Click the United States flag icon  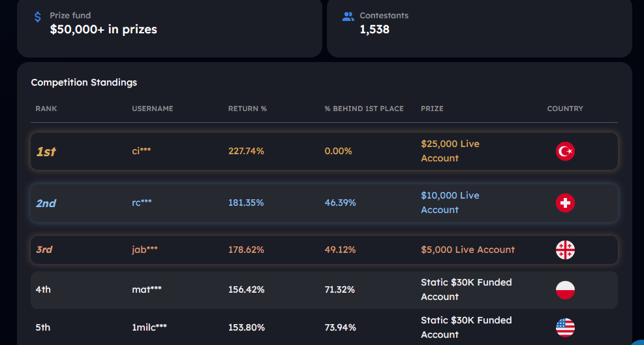[565, 328]
